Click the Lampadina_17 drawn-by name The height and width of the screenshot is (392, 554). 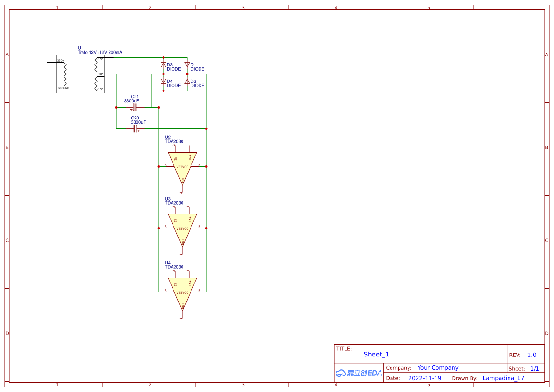tap(504, 378)
